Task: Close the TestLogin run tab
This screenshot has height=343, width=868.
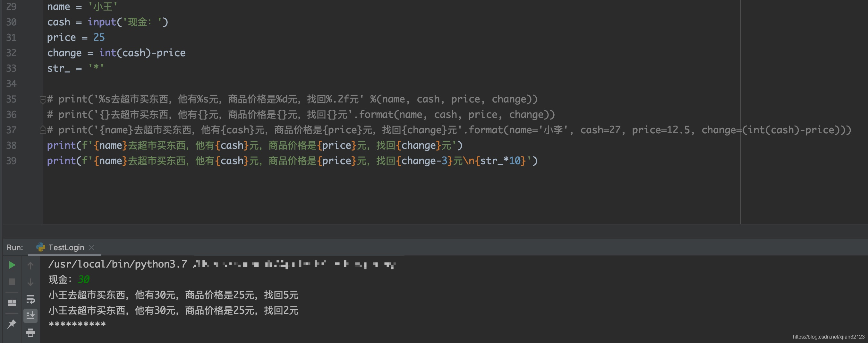Action: (x=92, y=248)
